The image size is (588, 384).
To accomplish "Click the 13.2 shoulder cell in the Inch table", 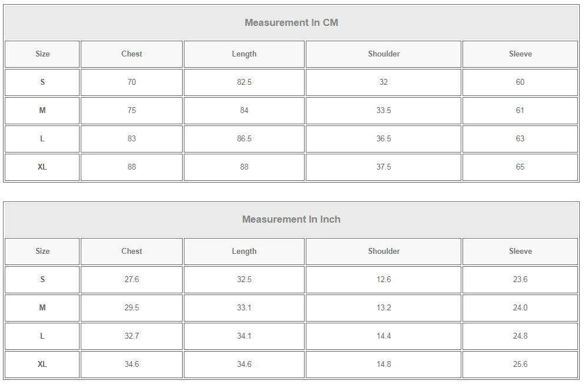I will click(384, 308).
